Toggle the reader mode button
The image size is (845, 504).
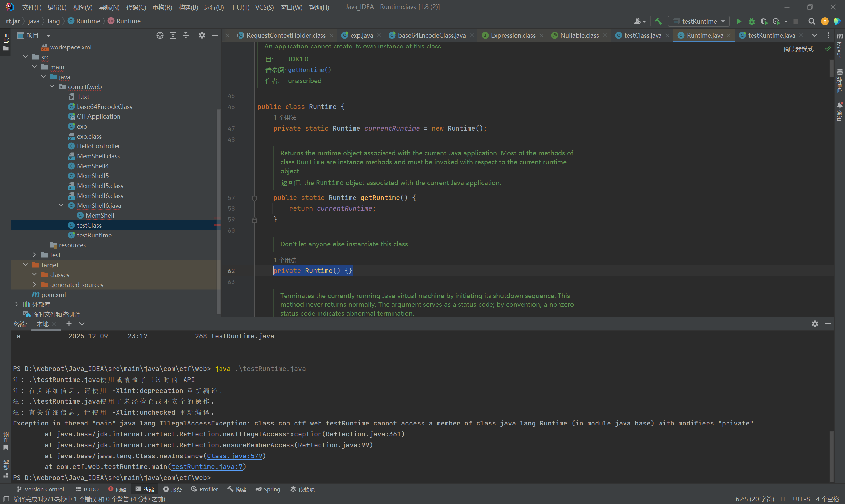click(x=798, y=49)
